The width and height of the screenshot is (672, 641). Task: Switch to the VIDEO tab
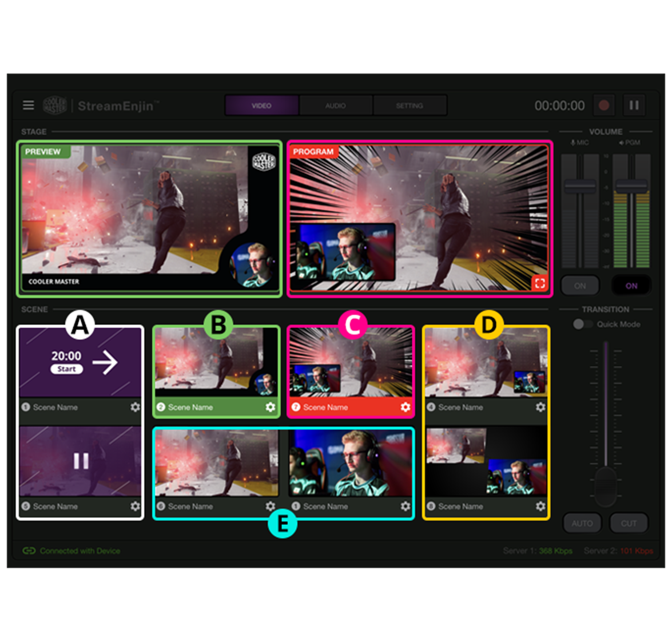tap(261, 105)
